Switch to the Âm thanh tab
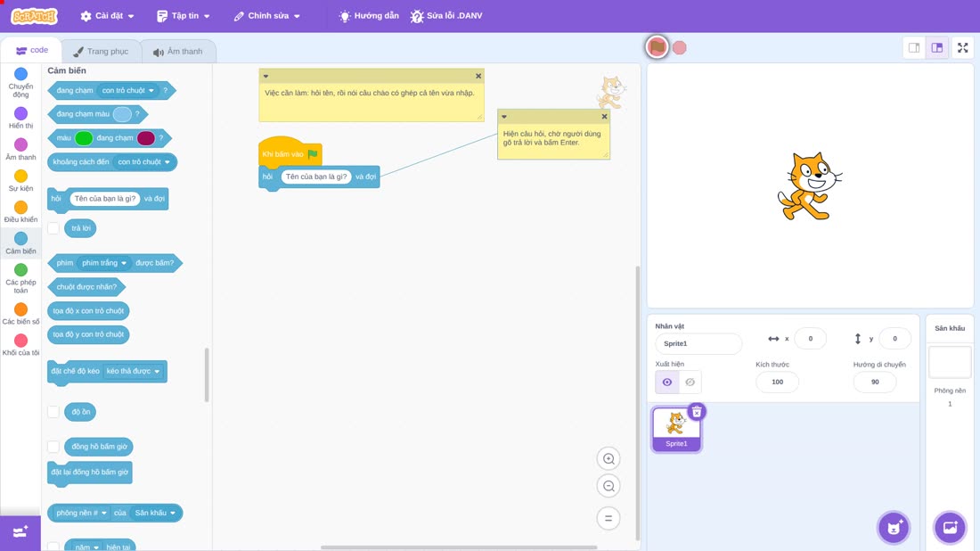 178,52
